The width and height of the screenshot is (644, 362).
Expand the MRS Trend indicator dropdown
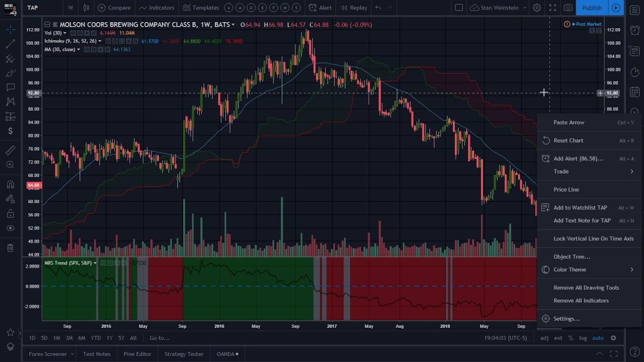point(95,263)
